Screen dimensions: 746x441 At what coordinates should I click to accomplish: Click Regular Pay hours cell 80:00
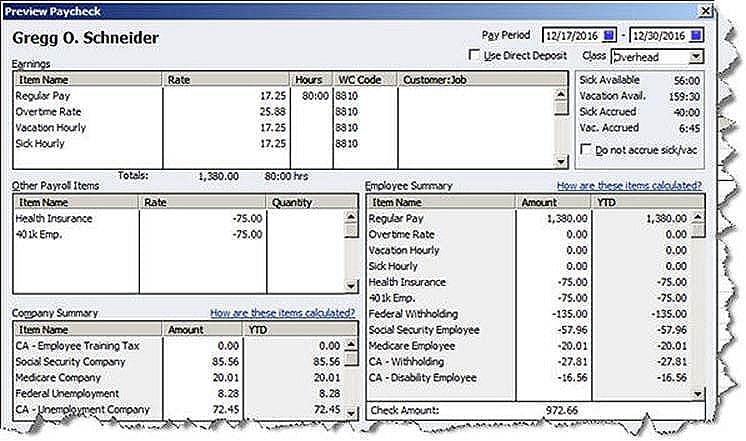[315, 96]
